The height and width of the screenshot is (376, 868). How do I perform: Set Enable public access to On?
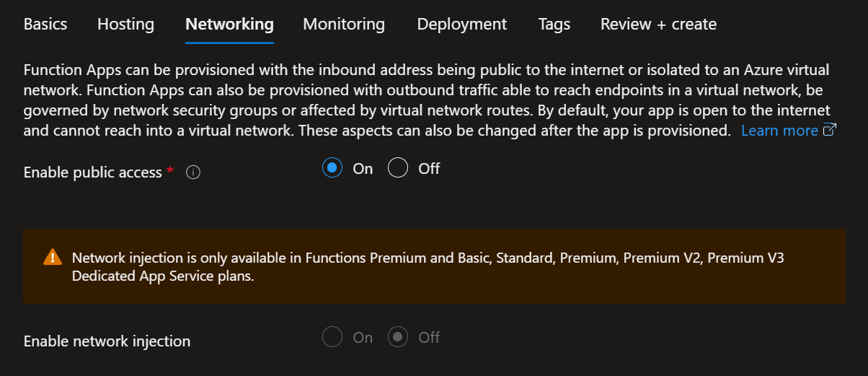coord(332,169)
